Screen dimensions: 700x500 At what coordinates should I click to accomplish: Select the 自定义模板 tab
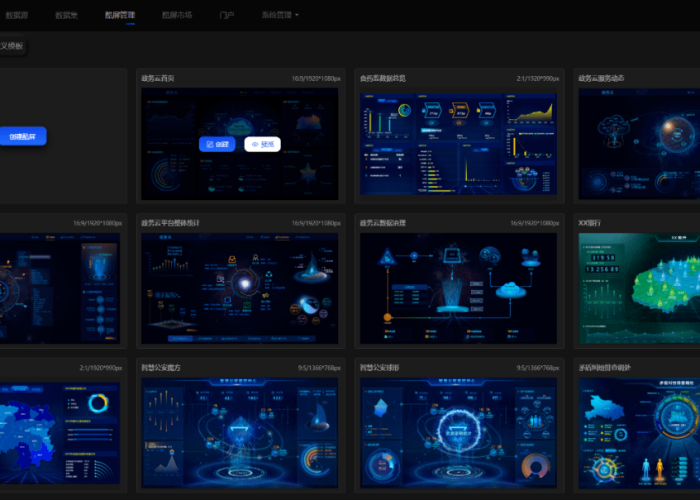(x=12, y=46)
